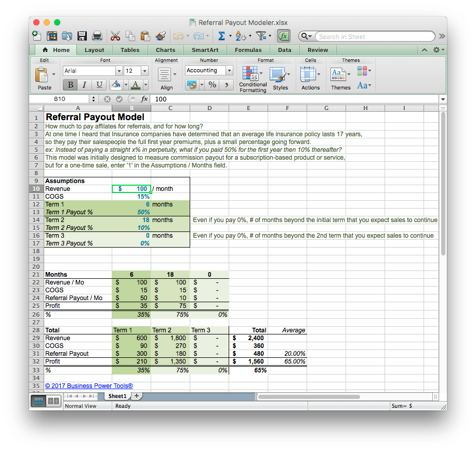Paste using the toolbar clipboard icon
Viewport: 476px width, 452px height.
145,36
